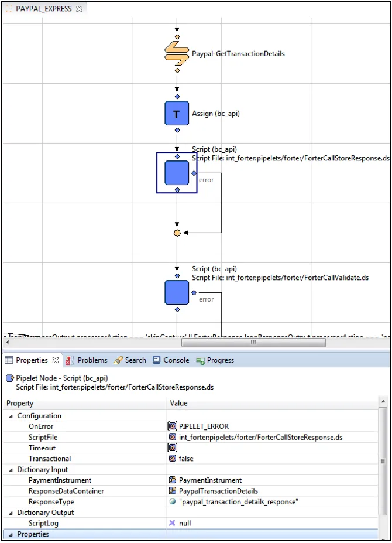
Task: Collapse the Dictionary Output section
Action: tap(11, 513)
